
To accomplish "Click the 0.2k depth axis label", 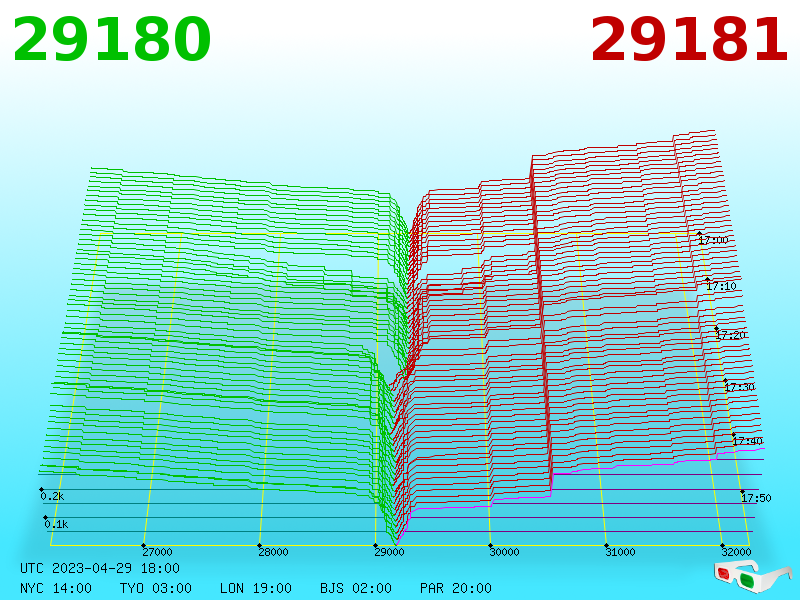I will pos(52,496).
